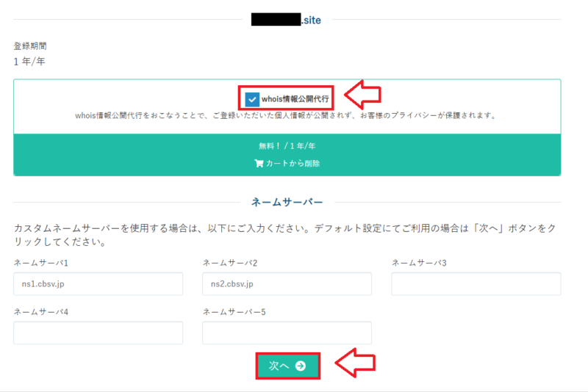The image size is (588, 392).
Task: Click the ネームサーバ2 label
Action: pyautogui.click(x=230, y=263)
